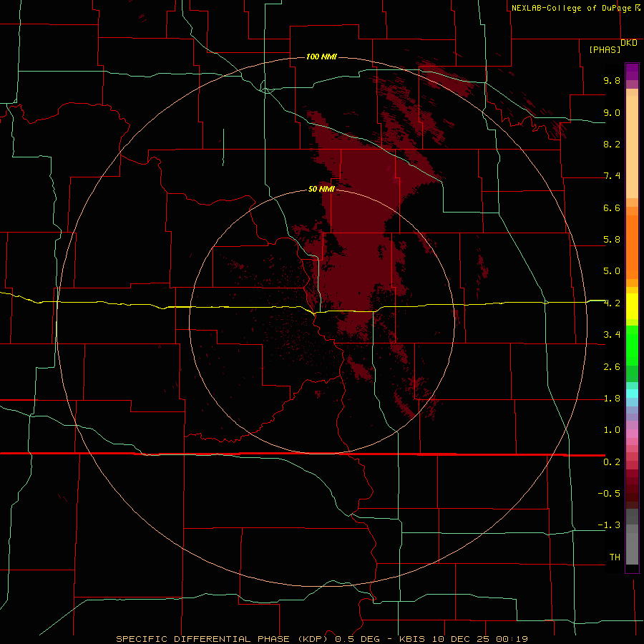
Task: Click the 9.0 value on the scale
Action: click(x=612, y=112)
